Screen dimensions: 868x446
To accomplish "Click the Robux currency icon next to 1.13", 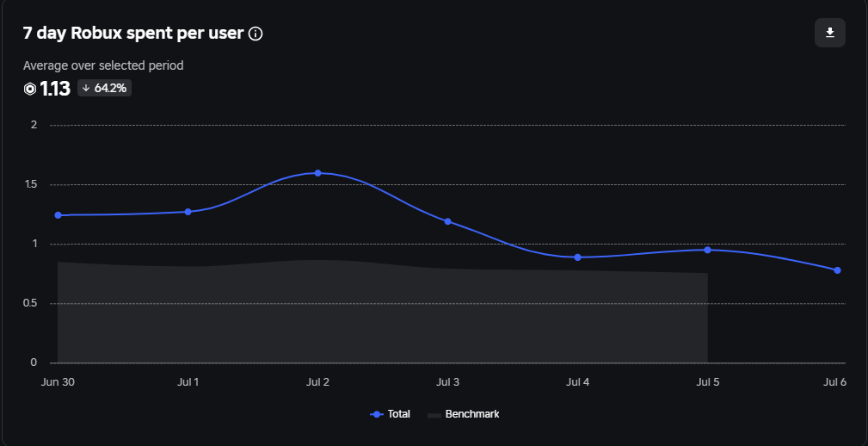I will point(30,89).
